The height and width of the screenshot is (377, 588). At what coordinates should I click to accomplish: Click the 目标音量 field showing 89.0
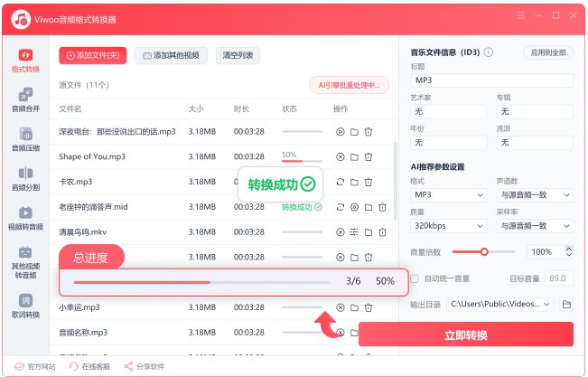click(x=559, y=278)
